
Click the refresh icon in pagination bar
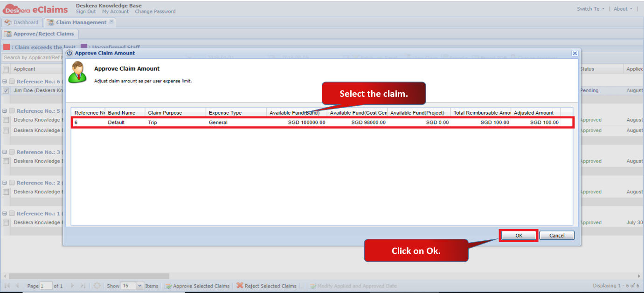tap(97, 286)
